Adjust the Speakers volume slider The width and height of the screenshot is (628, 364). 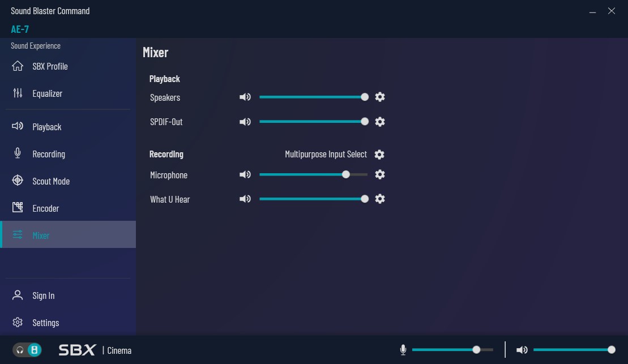pos(314,97)
